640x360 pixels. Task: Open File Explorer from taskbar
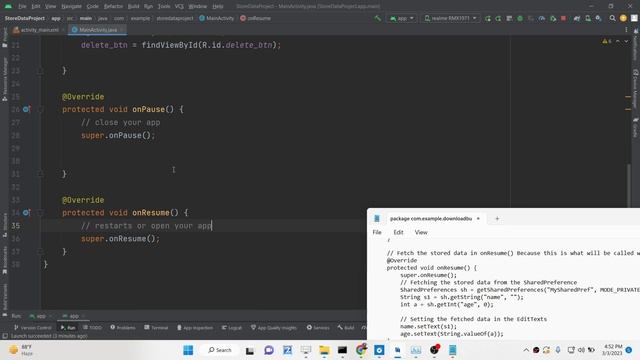click(324, 350)
